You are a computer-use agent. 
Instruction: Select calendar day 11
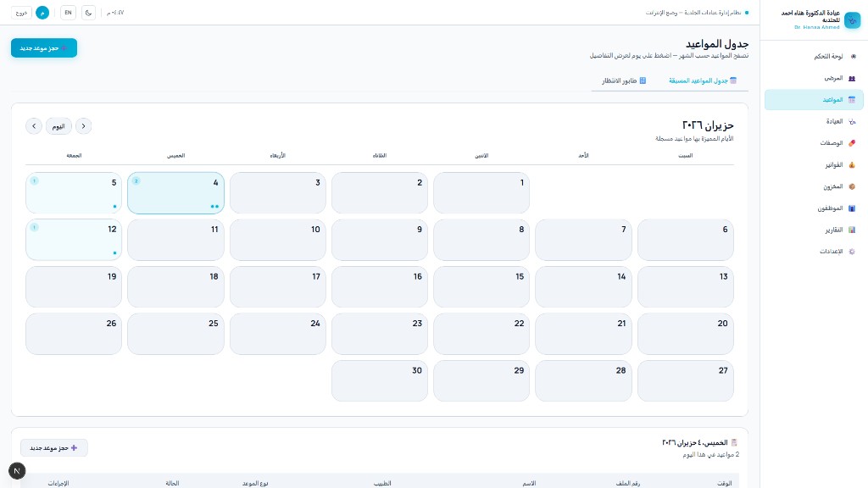coord(176,240)
